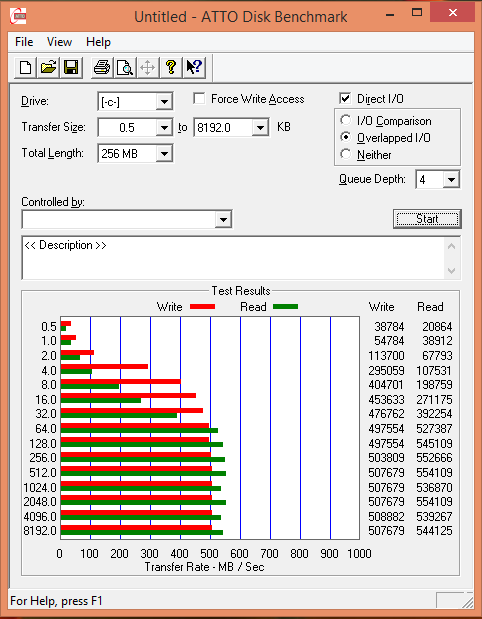Uncheck the Direct I/O checkbox
This screenshot has height=619, width=482.
[345, 98]
